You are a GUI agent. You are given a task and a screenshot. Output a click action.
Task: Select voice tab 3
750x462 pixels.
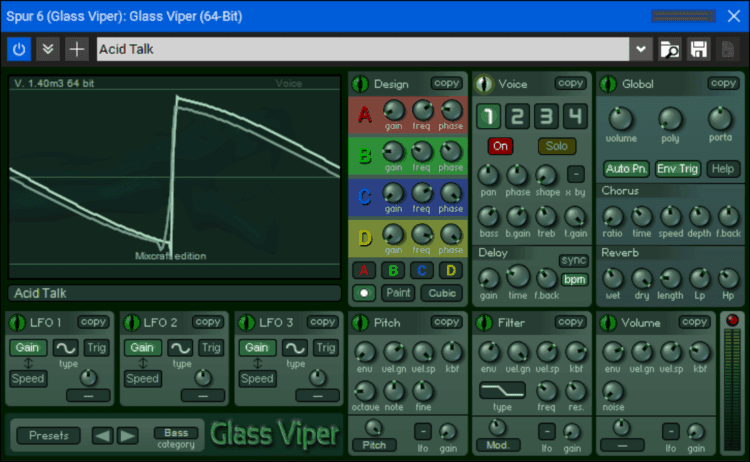coord(546,116)
